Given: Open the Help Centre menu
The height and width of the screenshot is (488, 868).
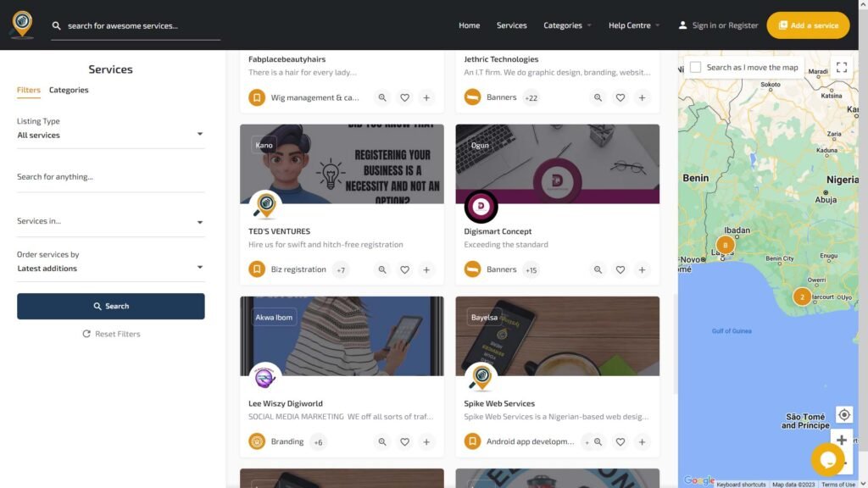Looking at the screenshot, I should (632, 25).
